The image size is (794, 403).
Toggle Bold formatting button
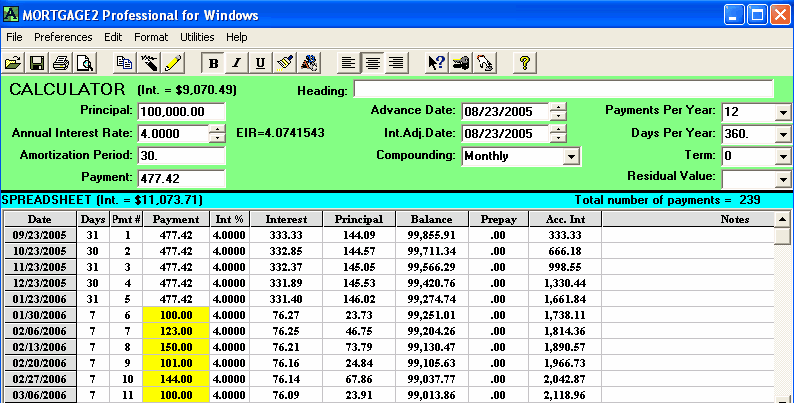coord(213,62)
